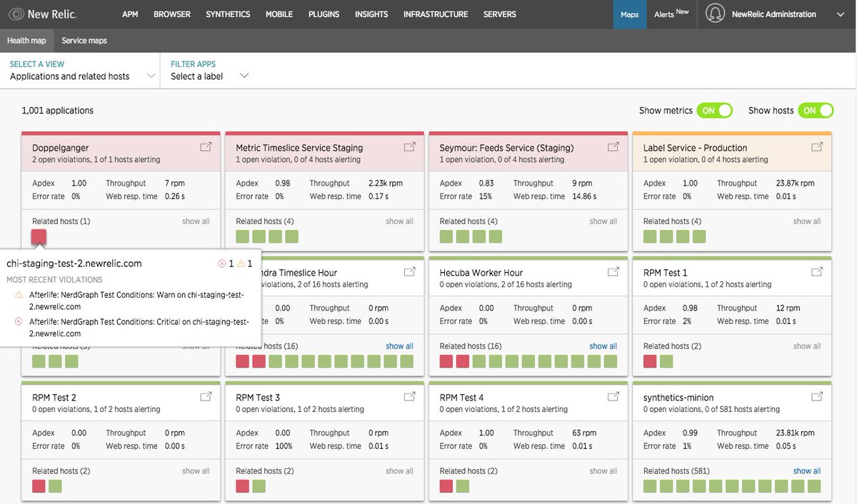The image size is (857, 504).
Task: Select Maps in top navigation
Action: pyautogui.click(x=630, y=14)
